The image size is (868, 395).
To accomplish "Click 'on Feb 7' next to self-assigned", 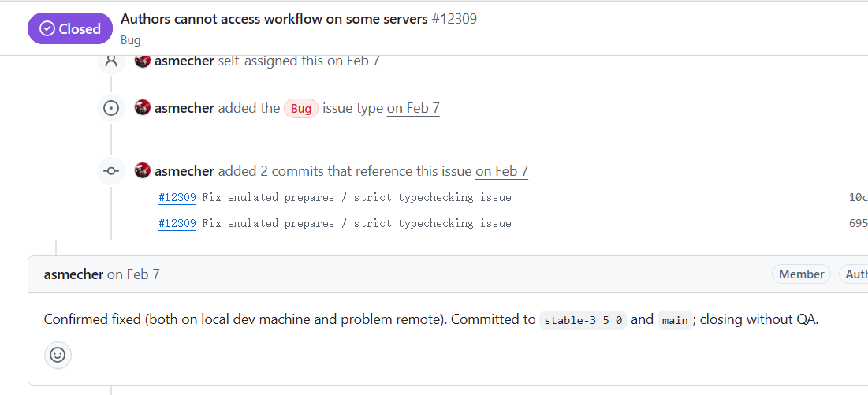I will point(353,61).
